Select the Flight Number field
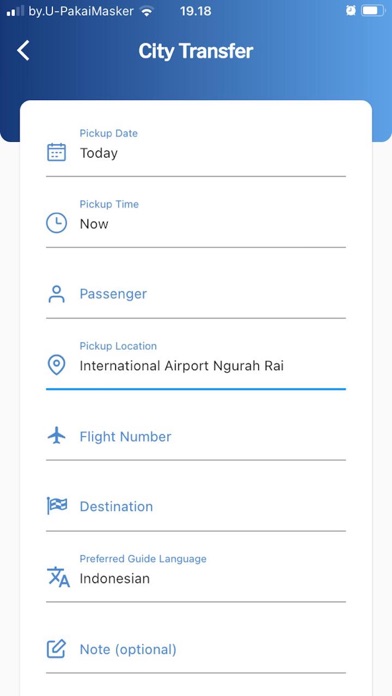 [x=196, y=436]
